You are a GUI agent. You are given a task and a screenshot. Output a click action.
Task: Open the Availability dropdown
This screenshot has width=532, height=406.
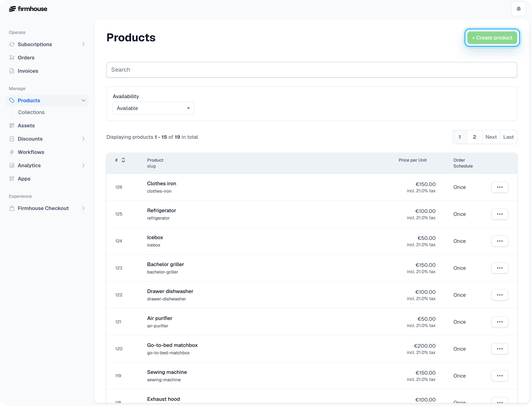click(153, 108)
